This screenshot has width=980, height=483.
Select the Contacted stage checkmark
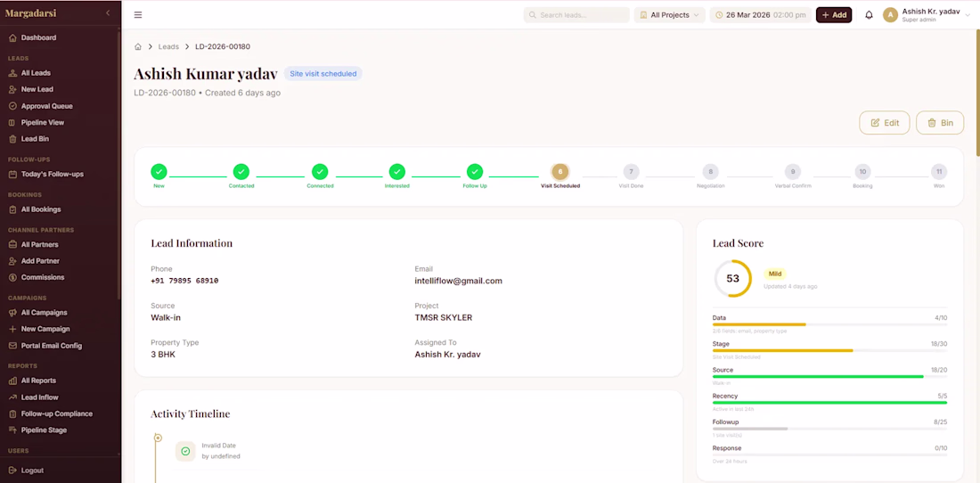(x=241, y=171)
